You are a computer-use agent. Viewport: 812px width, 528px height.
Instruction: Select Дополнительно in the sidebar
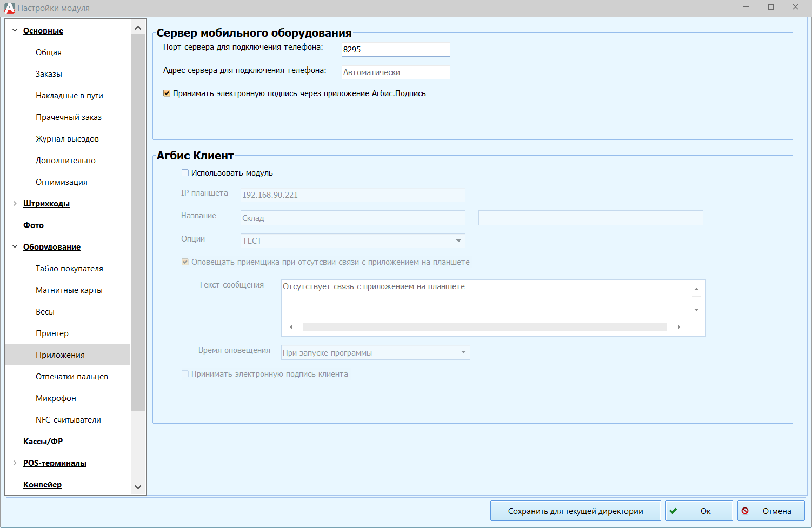(65, 161)
